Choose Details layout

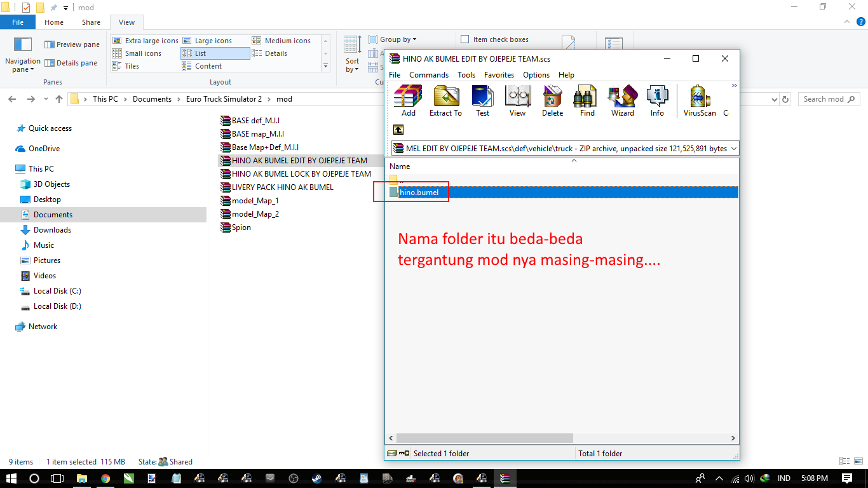(x=270, y=53)
